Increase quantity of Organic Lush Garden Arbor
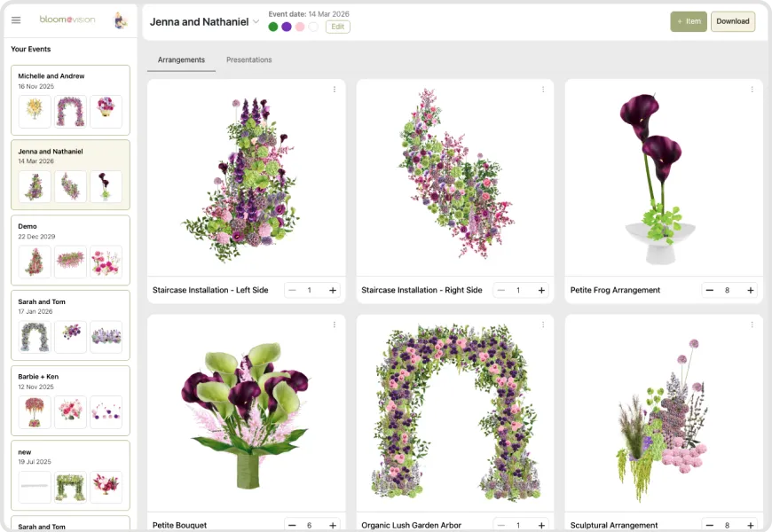The height and width of the screenshot is (532, 772). click(541, 525)
